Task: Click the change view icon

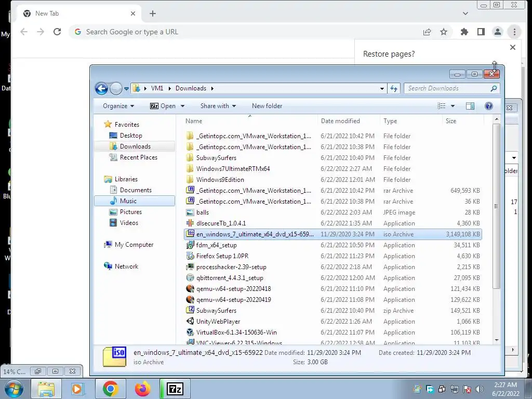Action: pyautogui.click(x=442, y=106)
